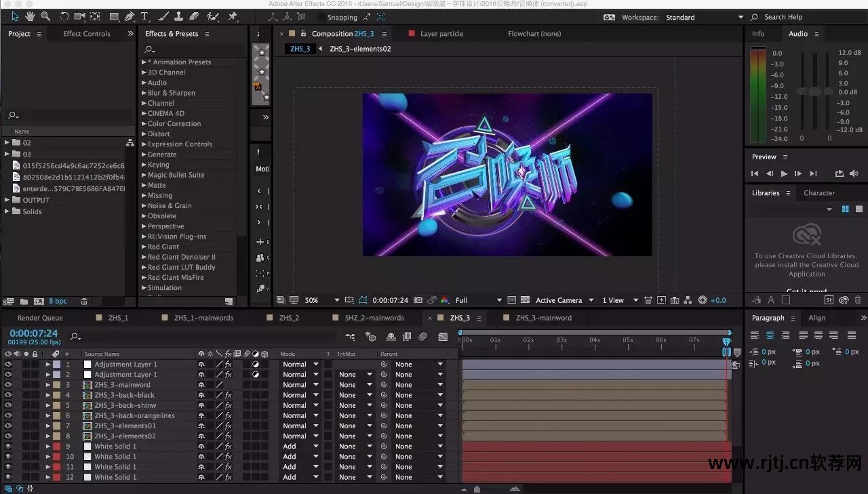Select the Horizontal Type tool
Image resolution: width=868 pixels, height=494 pixels.
144,16
